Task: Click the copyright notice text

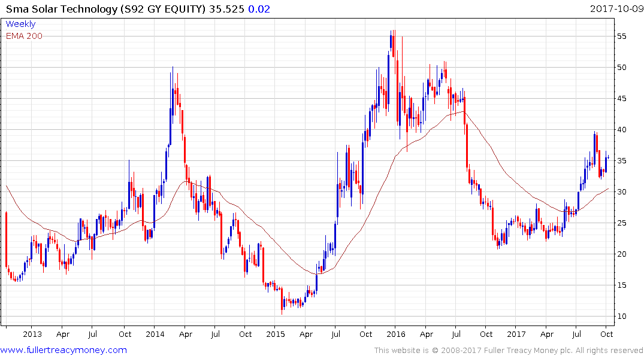Action: click(x=509, y=351)
